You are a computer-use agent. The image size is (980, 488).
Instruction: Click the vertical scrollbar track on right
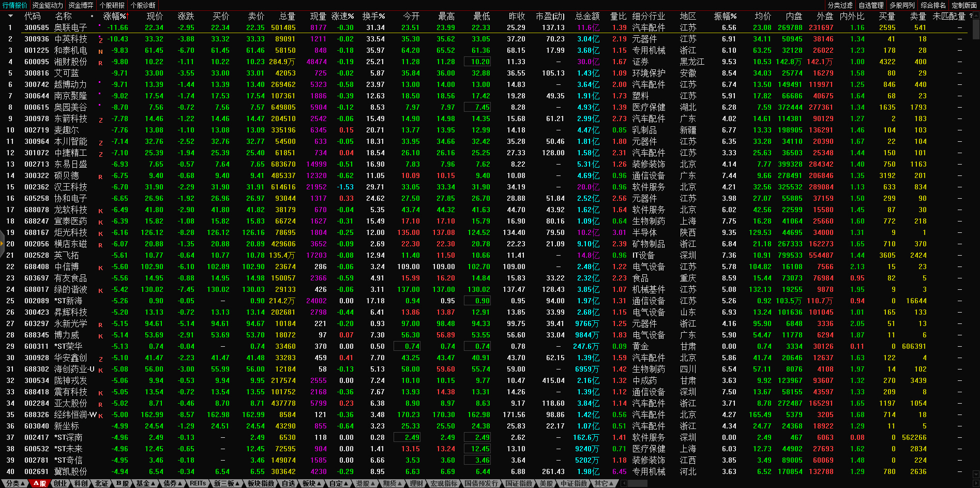[x=976, y=259]
